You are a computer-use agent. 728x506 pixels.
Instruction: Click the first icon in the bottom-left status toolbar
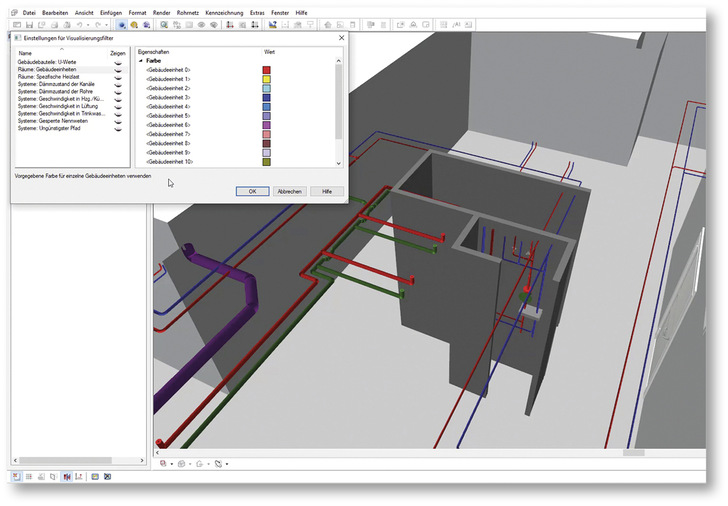coord(17,476)
